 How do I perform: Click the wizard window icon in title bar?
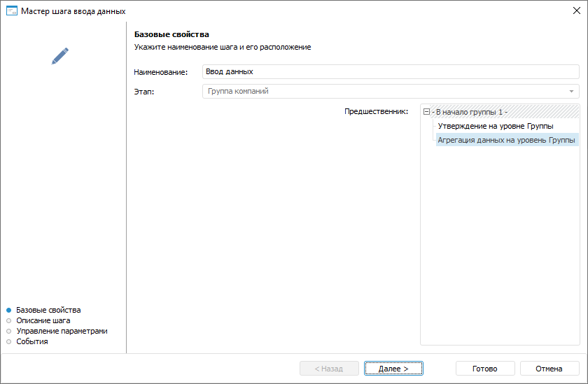[11, 11]
